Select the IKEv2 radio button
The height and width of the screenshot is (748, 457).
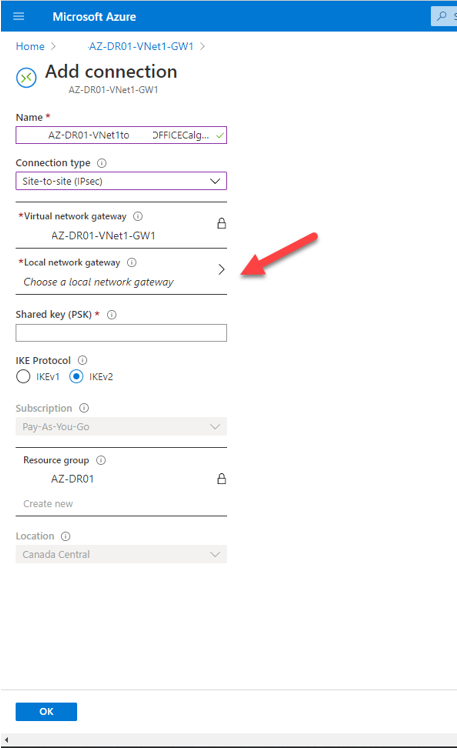click(76, 376)
